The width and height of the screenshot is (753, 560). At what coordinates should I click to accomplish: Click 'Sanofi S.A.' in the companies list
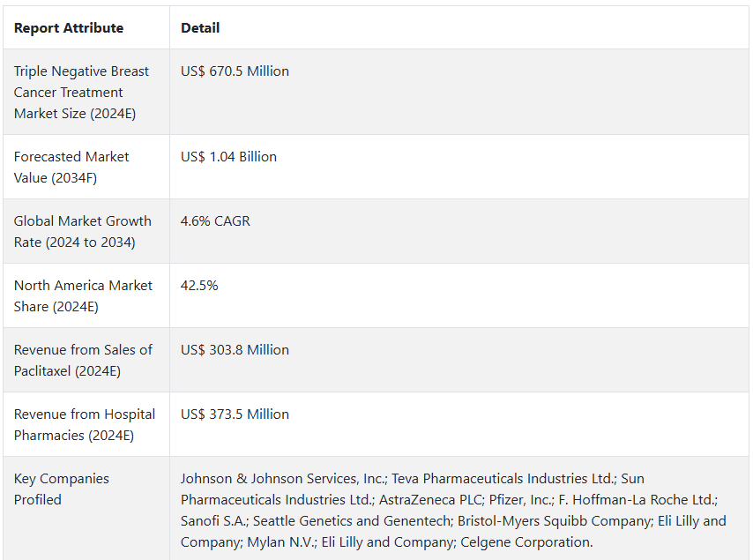click(x=214, y=521)
